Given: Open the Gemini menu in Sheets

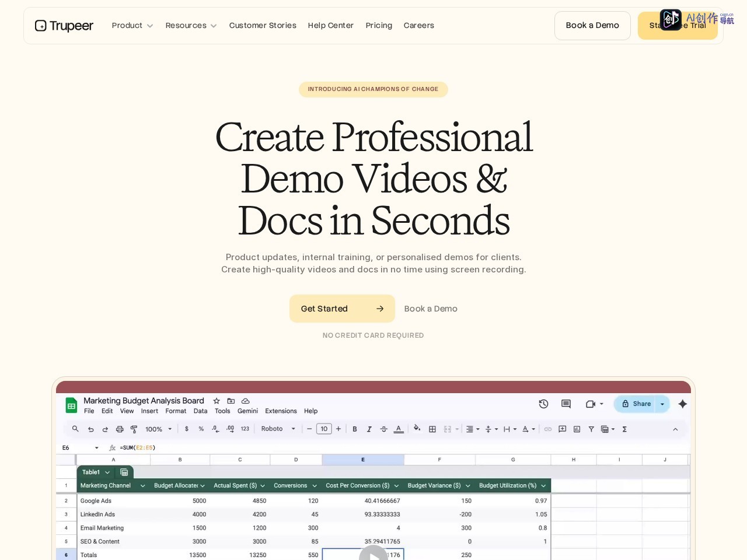Looking at the screenshot, I should coord(247,411).
